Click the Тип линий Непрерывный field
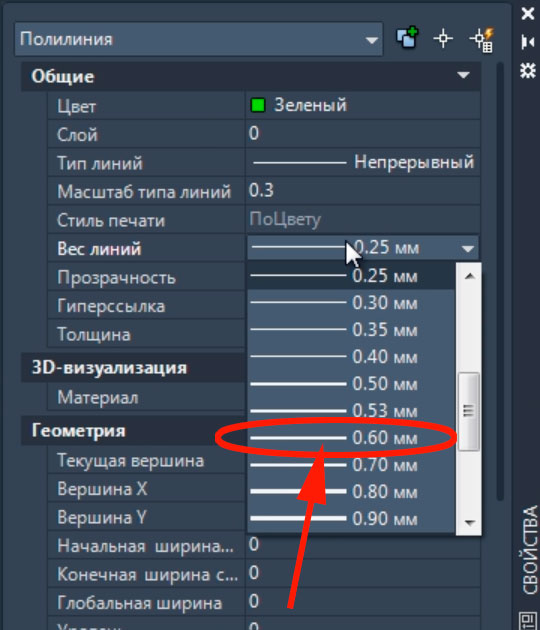The height and width of the screenshot is (630, 540). [x=363, y=163]
